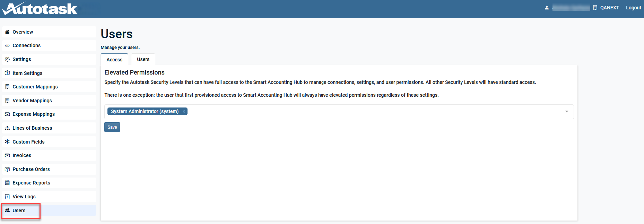Go to Vendor Mappings page
Viewport: 644px width, 224px height.
click(32, 101)
